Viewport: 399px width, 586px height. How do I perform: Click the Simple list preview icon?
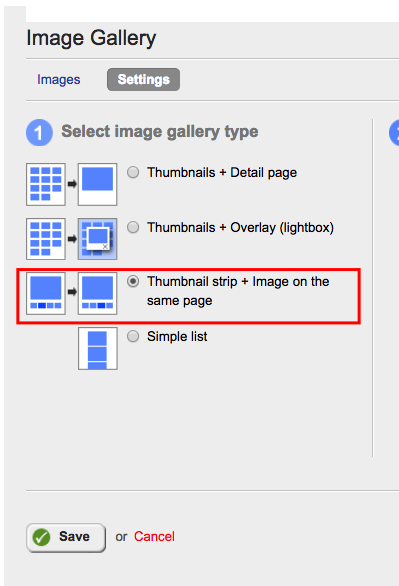click(x=98, y=348)
